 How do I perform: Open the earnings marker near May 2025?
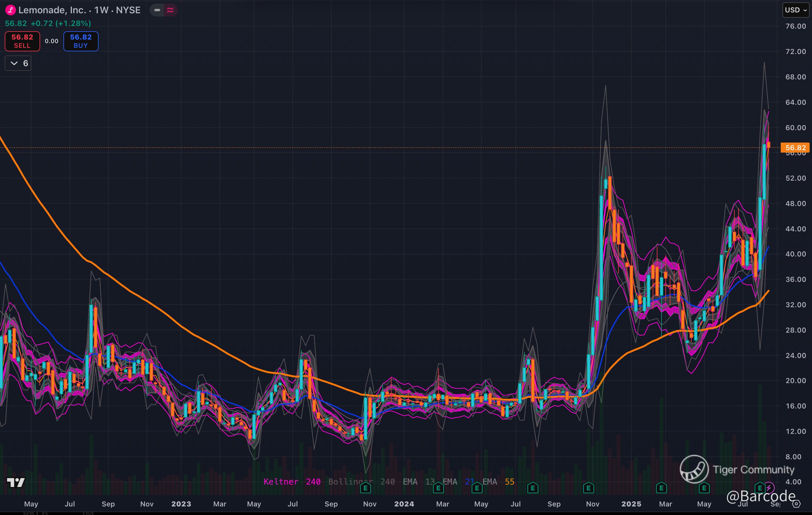pyautogui.click(x=704, y=488)
